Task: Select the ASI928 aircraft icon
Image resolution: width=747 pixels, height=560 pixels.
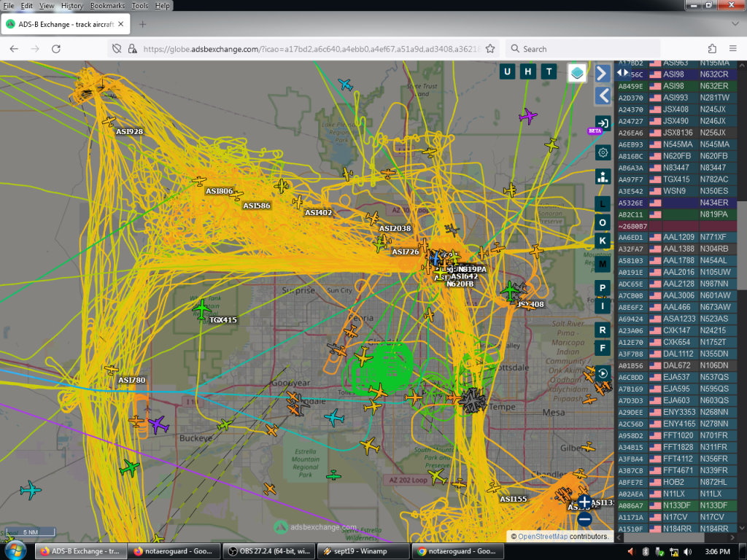Action: pyautogui.click(x=109, y=122)
